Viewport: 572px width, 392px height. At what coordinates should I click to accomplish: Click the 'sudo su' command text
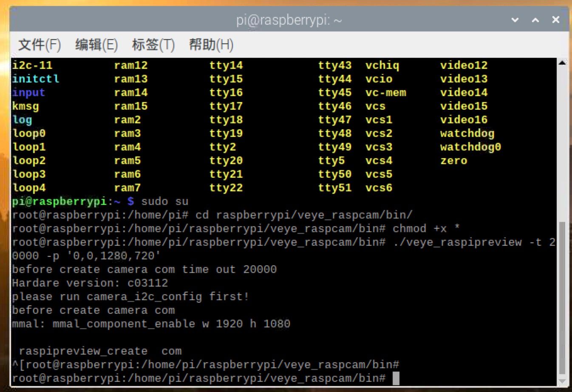[x=164, y=202]
